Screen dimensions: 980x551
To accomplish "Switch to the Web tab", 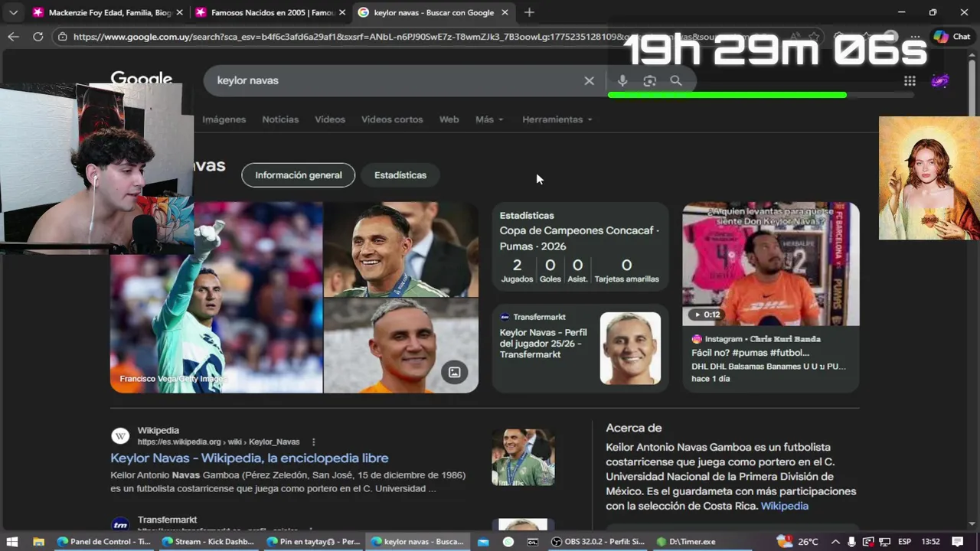I will point(449,119).
